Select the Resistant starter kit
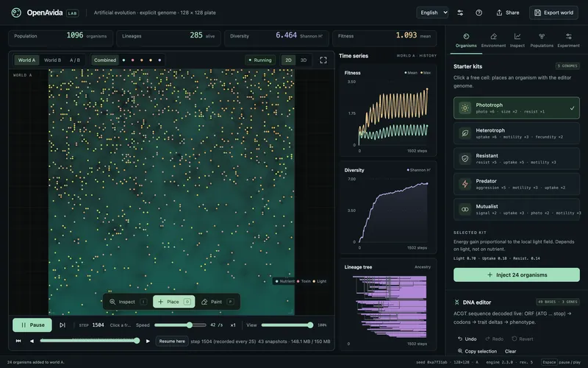This screenshot has width=588, height=368. [x=517, y=159]
